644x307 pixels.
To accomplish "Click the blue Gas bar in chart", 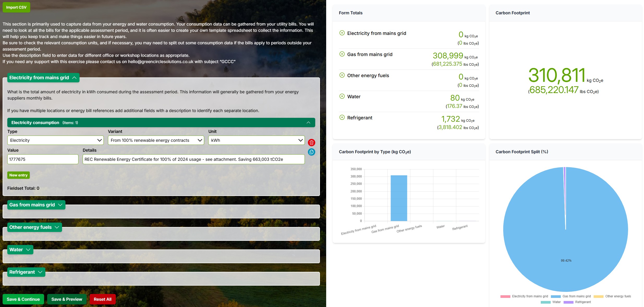I will 399,198.
